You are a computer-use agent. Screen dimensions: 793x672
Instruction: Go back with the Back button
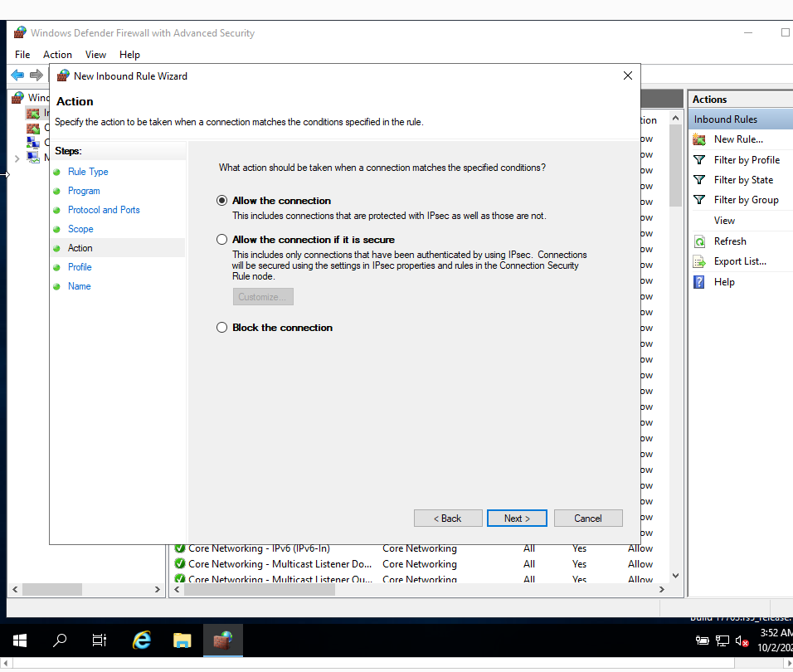pos(448,519)
